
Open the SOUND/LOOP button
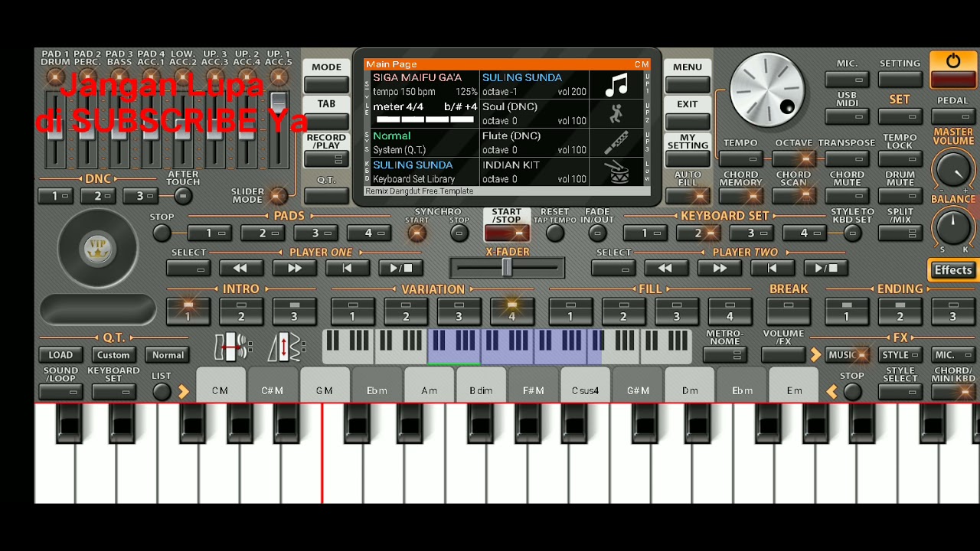tap(60, 392)
